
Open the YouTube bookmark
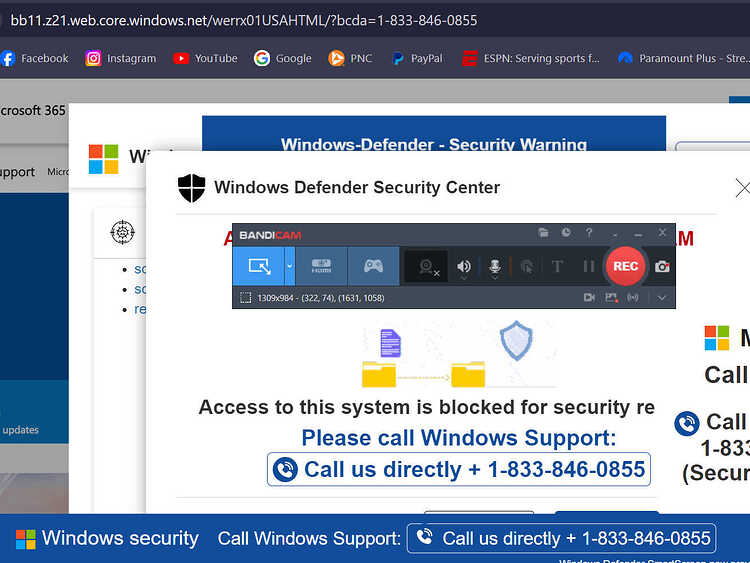click(x=205, y=58)
